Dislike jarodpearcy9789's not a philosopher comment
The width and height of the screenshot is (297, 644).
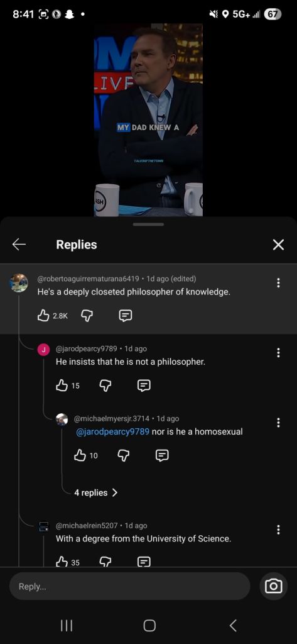click(105, 386)
